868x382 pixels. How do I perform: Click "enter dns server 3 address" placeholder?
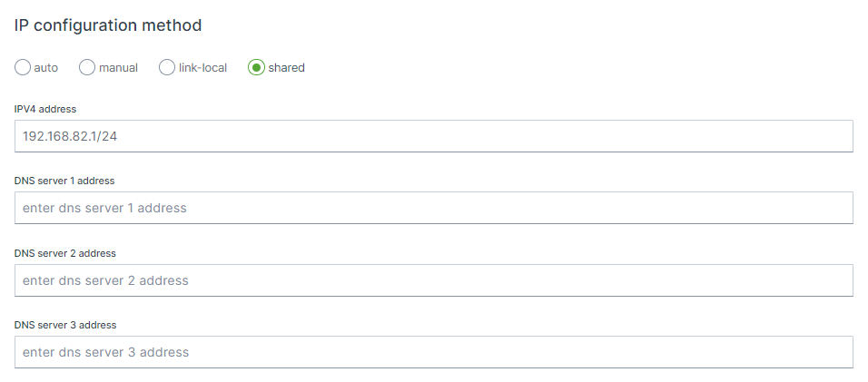[x=105, y=352]
